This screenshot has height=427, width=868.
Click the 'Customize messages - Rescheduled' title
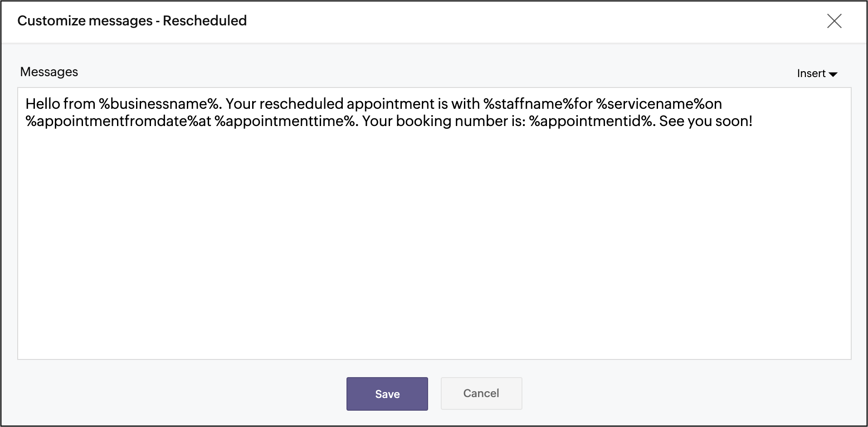pyautogui.click(x=132, y=21)
